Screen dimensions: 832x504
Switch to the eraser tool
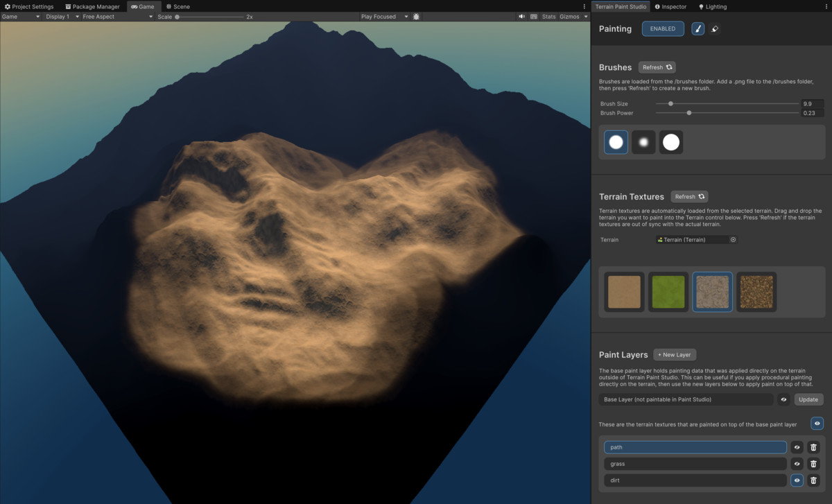[715, 28]
